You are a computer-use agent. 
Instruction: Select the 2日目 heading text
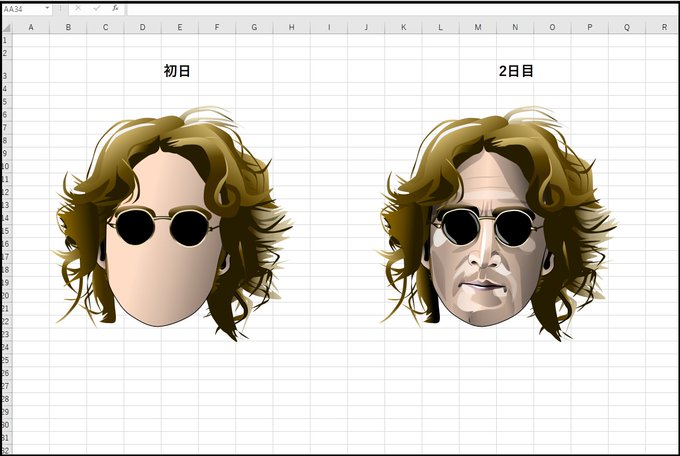pyautogui.click(x=516, y=71)
